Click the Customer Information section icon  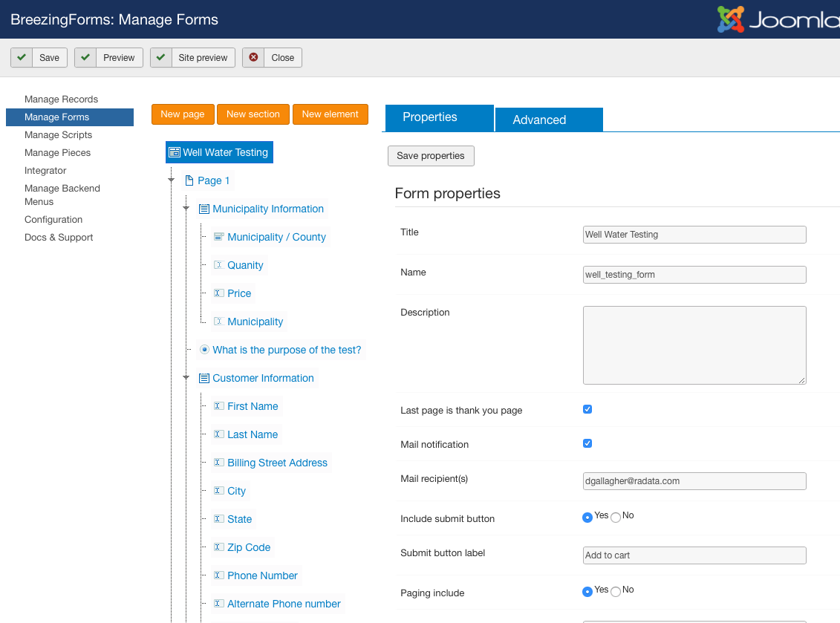[204, 378]
